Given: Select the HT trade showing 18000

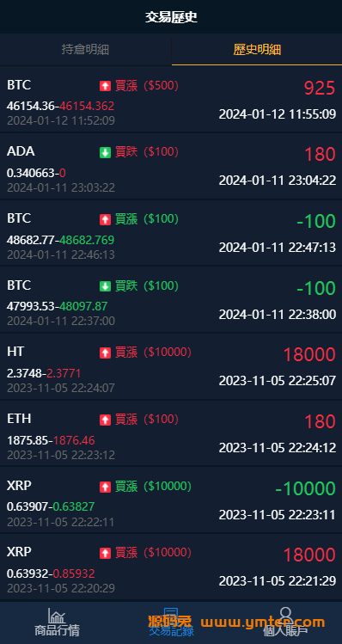Looking at the screenshot, I should point(171,366).
